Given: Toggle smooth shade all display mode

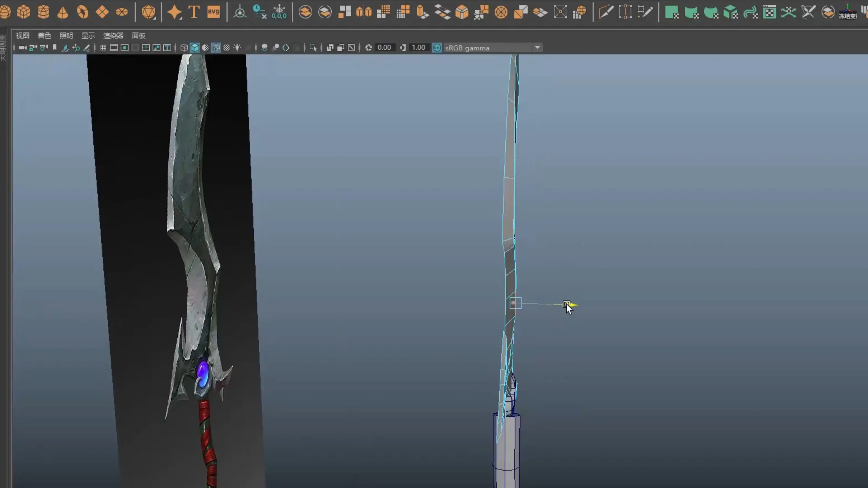Looking at the screenshot, I should coord(195,48).
